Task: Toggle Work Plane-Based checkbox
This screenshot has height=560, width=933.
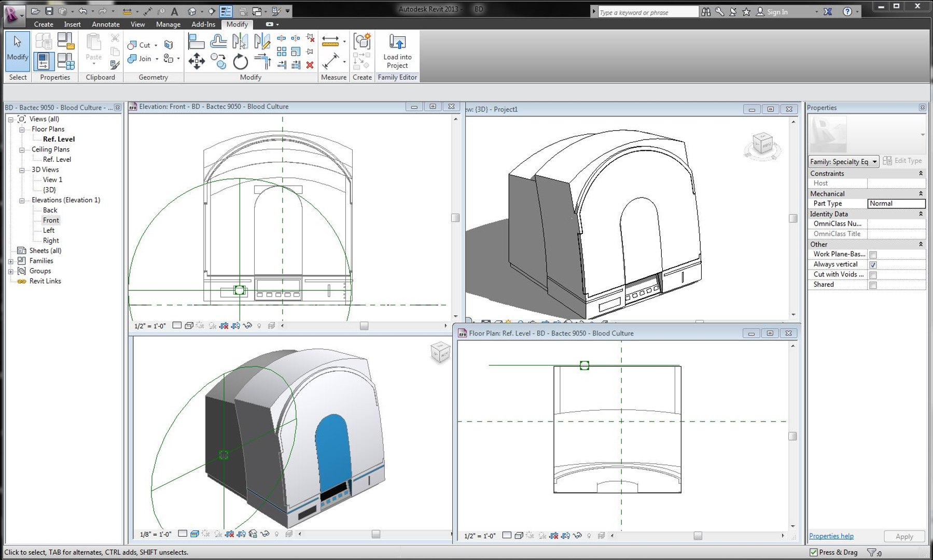Action: [x=873, y=255]
